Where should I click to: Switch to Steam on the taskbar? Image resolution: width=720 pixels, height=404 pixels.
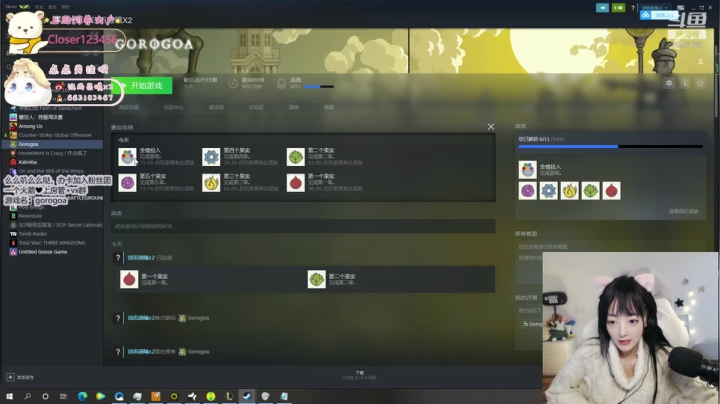[x=247, y=396]
